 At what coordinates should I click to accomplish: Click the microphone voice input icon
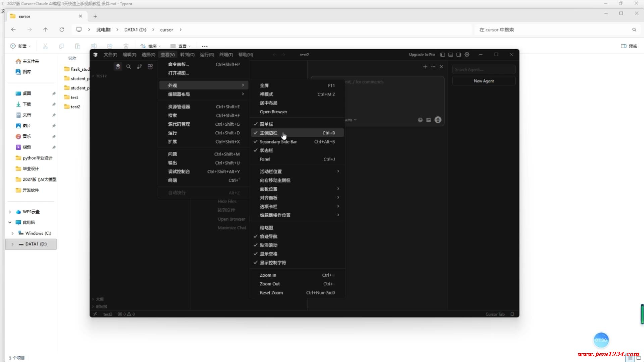(x=438, y=120)
